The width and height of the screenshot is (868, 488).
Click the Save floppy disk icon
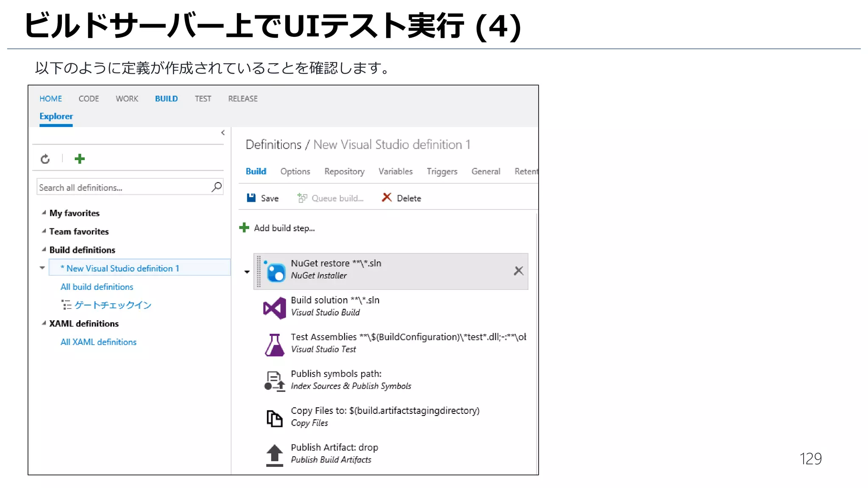(x=251, y=198)
